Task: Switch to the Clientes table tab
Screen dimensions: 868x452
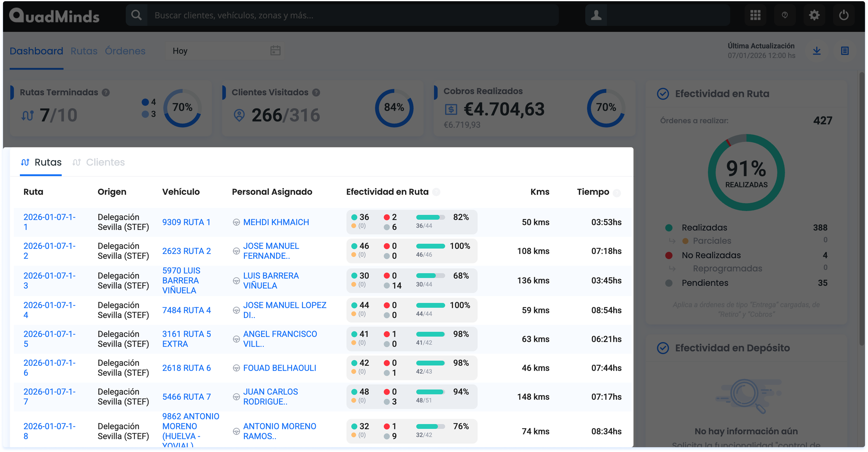Action: 105,162
